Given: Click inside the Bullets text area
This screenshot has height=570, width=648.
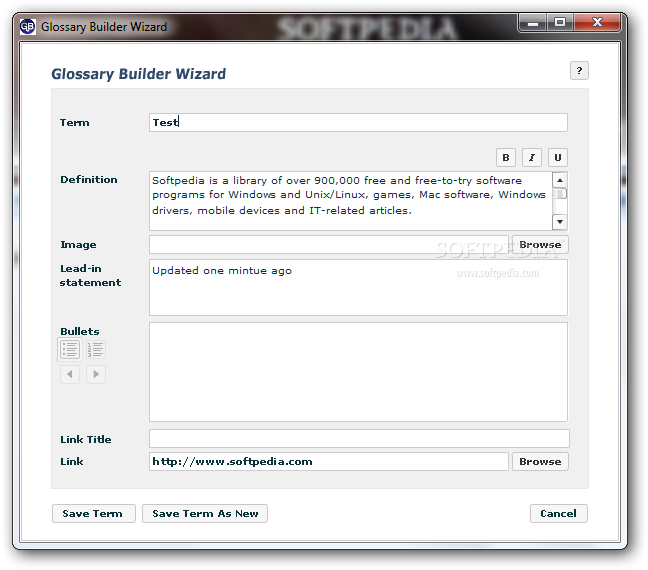Looking at the screenshot, I should 358,372.
